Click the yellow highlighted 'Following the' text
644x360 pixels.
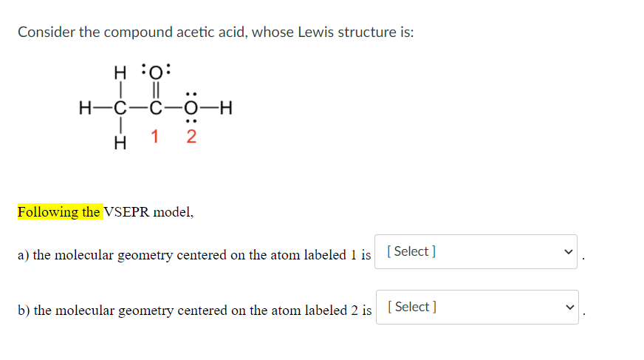click(60, 211)
